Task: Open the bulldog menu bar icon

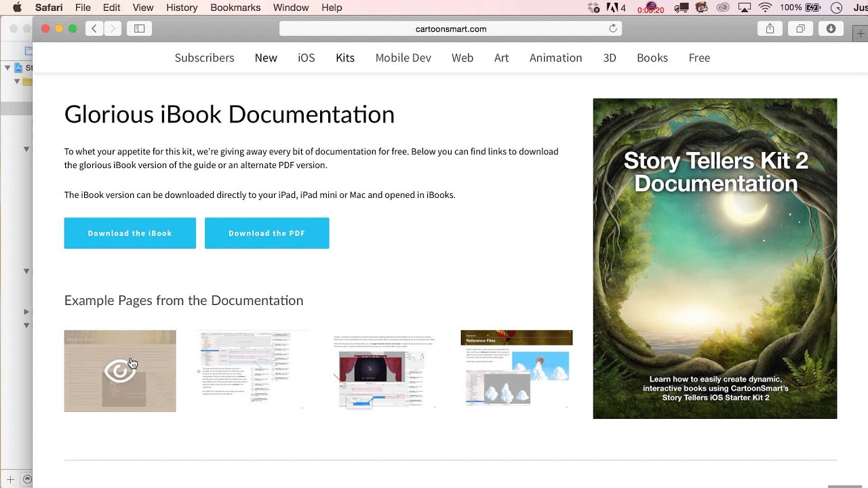Action: click(702, 7)
